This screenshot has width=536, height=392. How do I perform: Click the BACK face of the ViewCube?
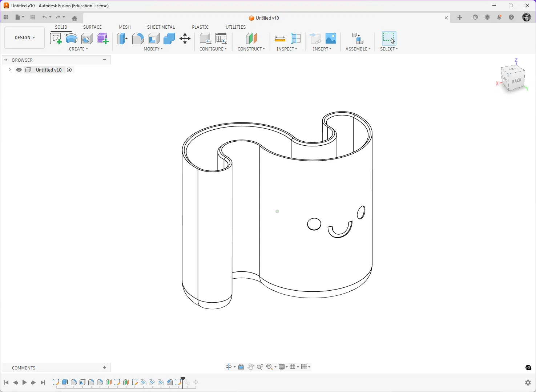pos(516,81)
